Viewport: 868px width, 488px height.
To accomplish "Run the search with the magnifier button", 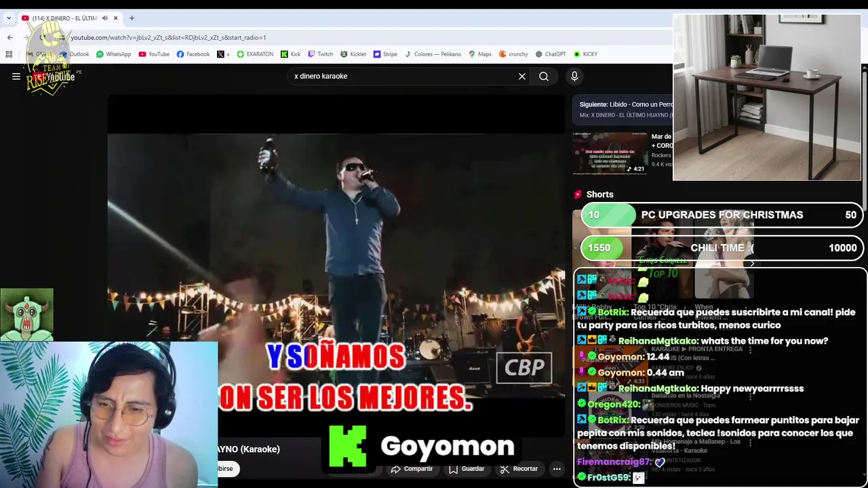I will 544,77.
